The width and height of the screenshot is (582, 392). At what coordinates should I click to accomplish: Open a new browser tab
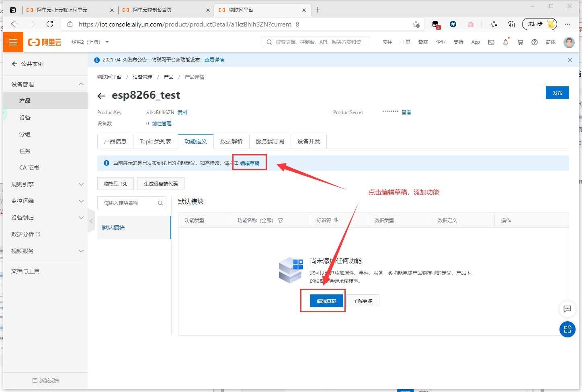pos(318,10)
